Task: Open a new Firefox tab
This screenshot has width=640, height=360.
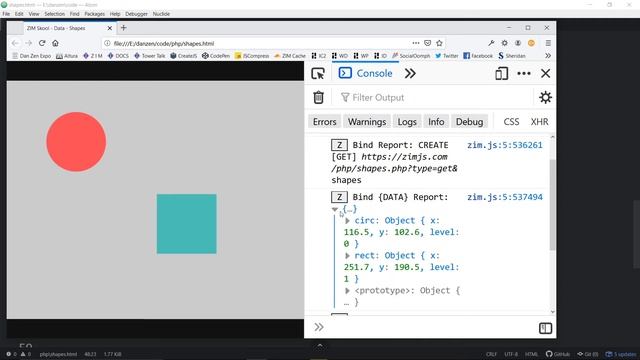Action: tap(123, 28)
